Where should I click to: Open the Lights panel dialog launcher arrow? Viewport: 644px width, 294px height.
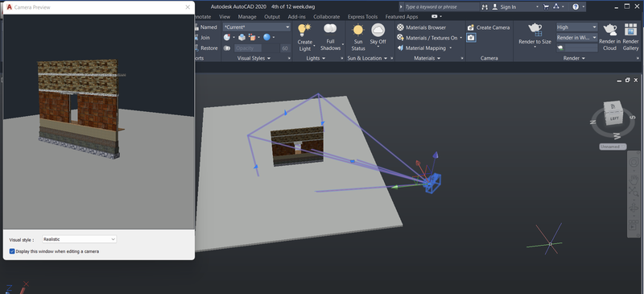(x=341, y=58)
